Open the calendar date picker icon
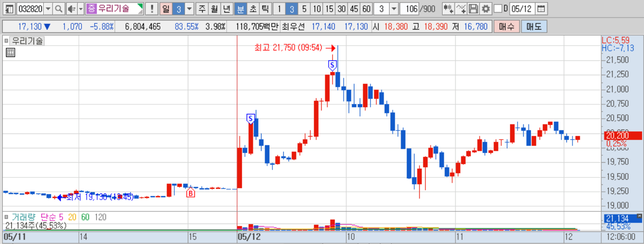 (541, 9)
